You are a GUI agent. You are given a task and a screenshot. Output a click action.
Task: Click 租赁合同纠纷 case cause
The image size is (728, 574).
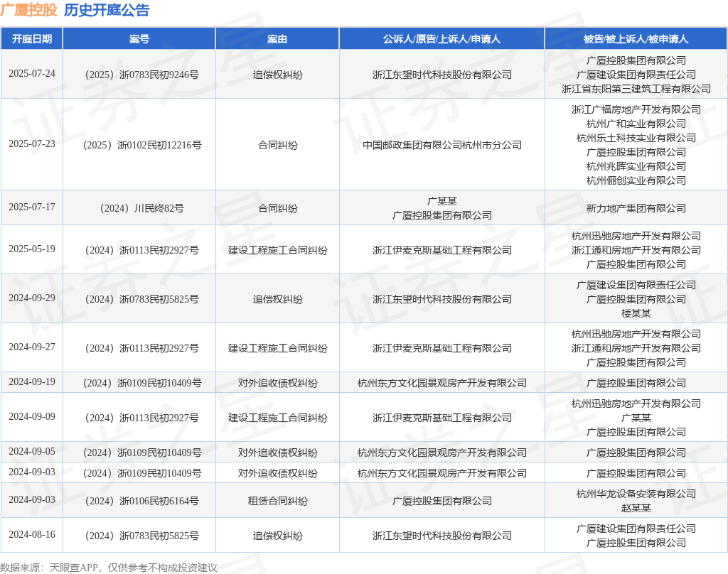pos(277,501)
